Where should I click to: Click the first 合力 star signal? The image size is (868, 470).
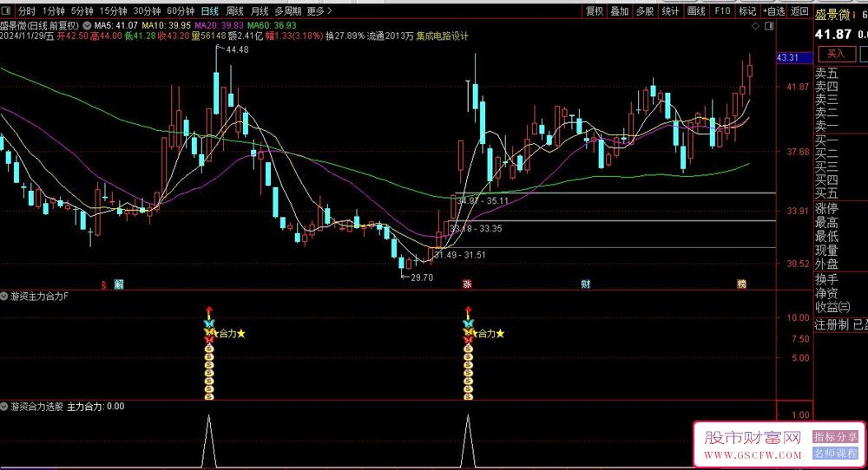tap(228, 334)
